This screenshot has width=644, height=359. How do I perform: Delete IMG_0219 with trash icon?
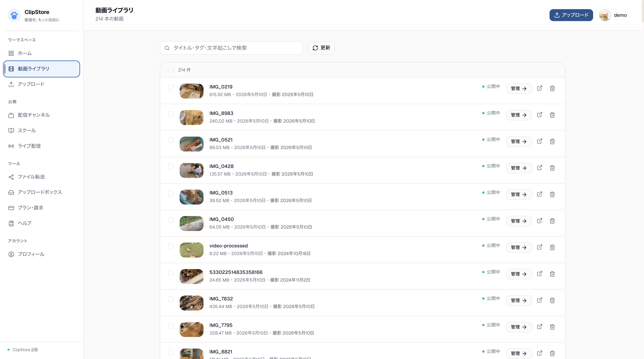coord(552,88)
